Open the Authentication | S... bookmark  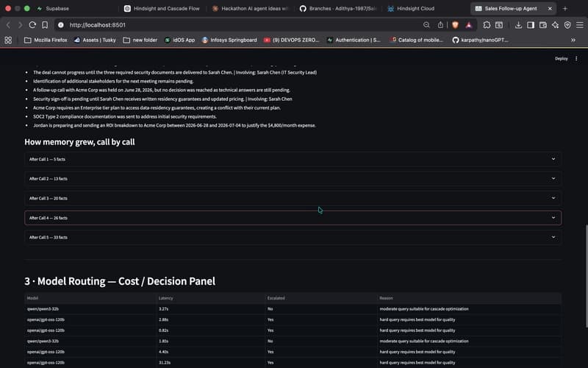pos(354,40)
